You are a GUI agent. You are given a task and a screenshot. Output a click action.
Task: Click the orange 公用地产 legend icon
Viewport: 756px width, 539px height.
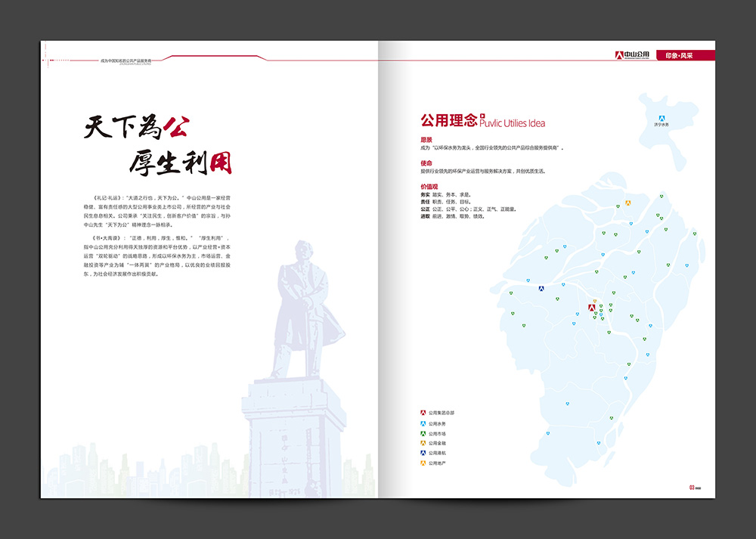(423, 463)
